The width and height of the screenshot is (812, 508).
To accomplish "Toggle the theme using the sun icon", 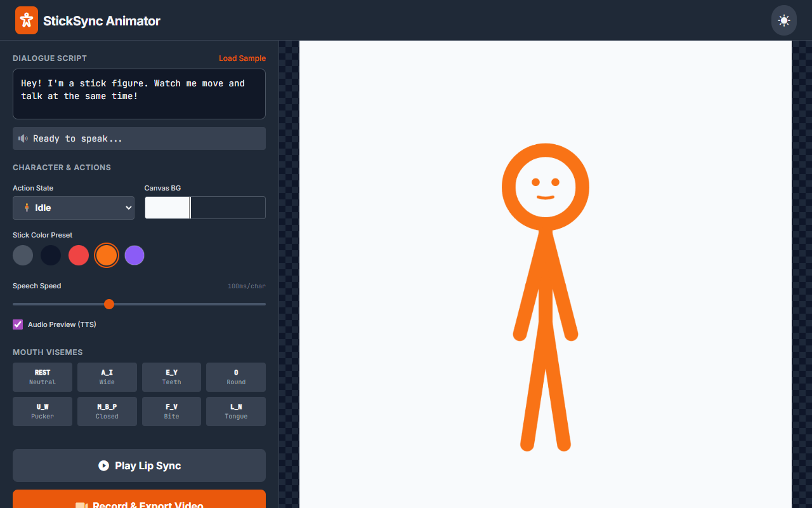I will click(x=783, y=20).
